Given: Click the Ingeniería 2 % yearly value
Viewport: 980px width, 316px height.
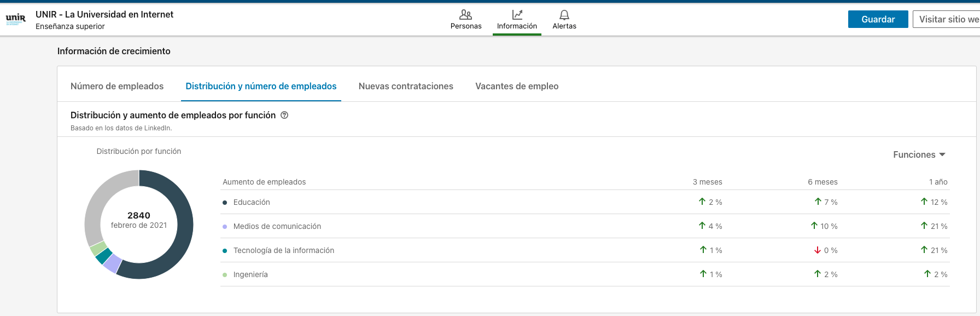Looking at the screenshot, I should pyautogui.click(x=941, y=274).
